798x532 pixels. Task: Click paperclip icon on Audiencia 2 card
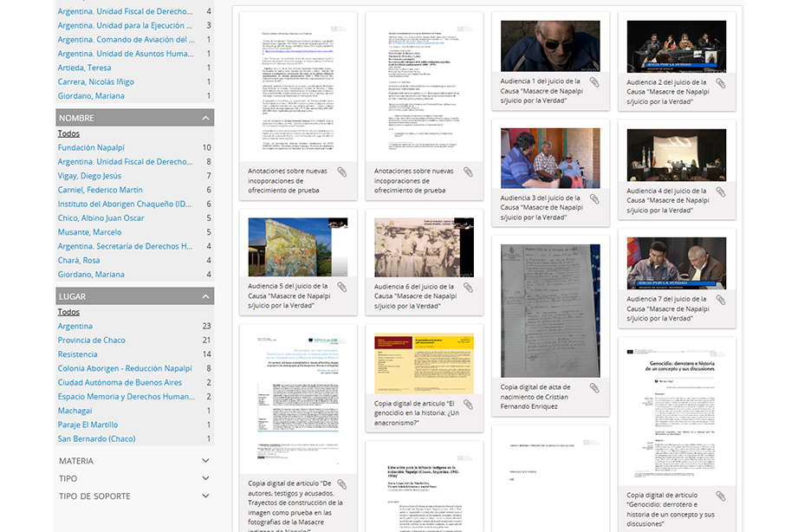click(721, 83)
